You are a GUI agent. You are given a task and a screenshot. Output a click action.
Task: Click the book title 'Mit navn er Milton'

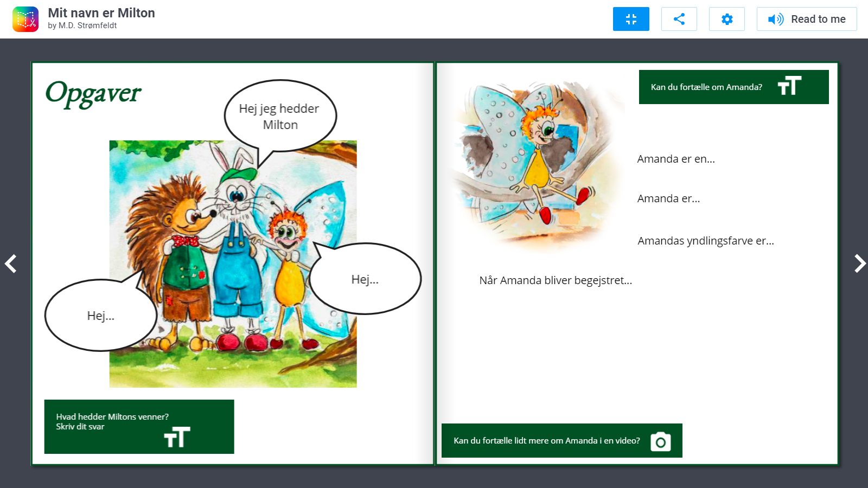pyautogui.click(x=101, y=13)
